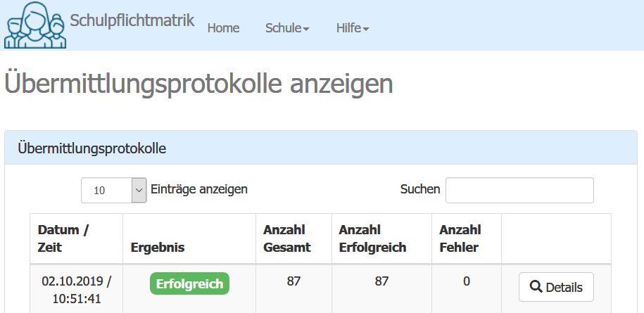Image resolution: width=644 pixels, height=313 pixels.
Task: Click the page title Übermittlungsprotokolle anzeigen
Action: [198, 84]
